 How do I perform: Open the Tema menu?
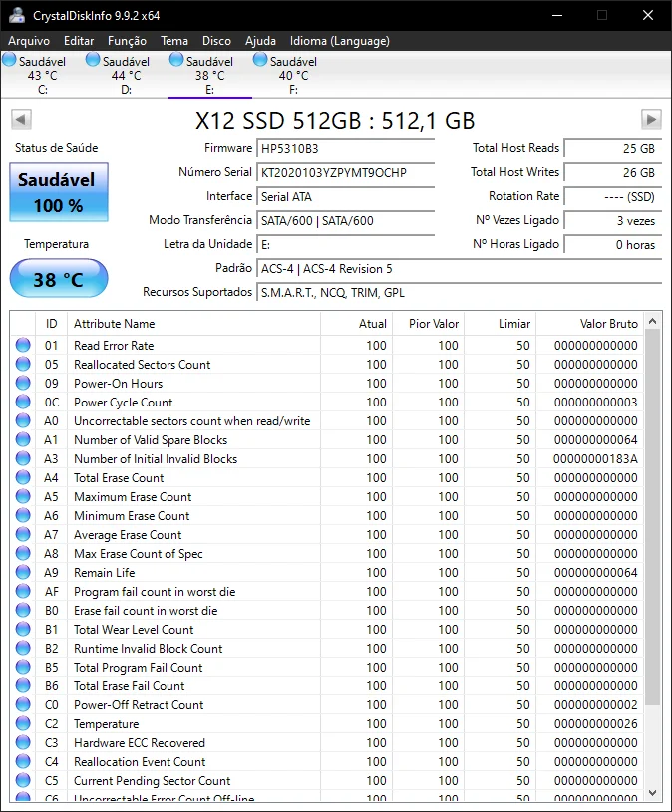click(174, 41)
